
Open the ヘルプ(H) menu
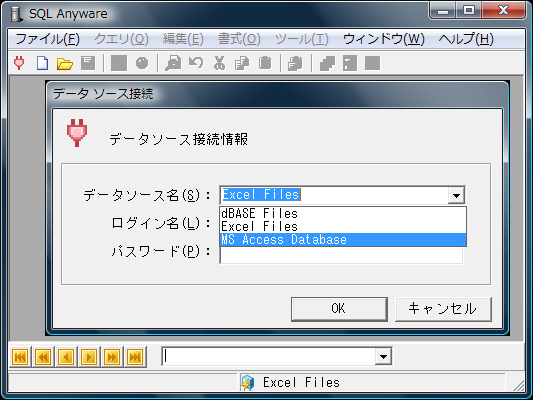click(x=466, y=39)
